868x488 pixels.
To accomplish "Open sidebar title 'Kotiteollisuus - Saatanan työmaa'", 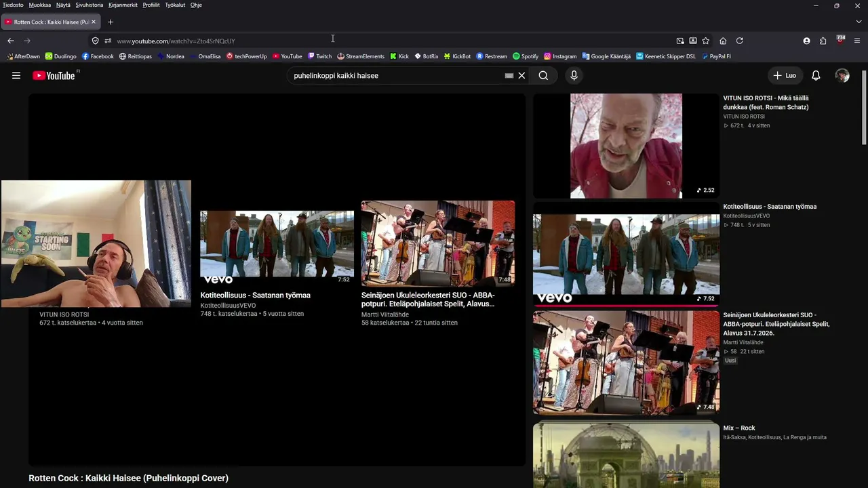I will point(770,207).
